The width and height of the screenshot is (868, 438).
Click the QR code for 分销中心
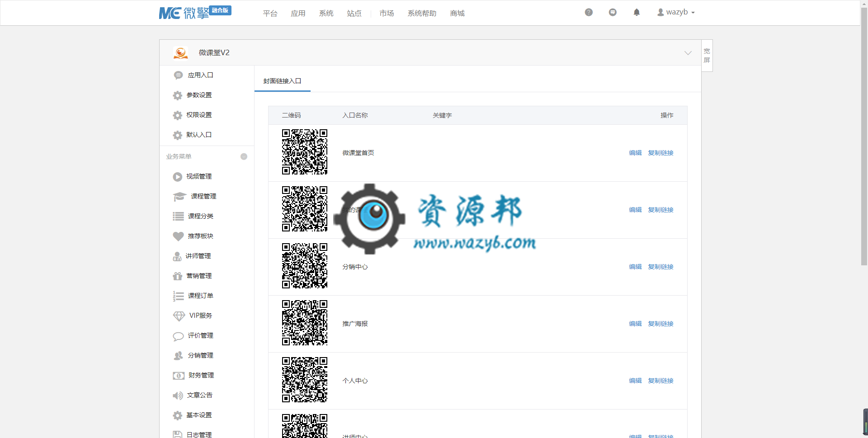305,266
